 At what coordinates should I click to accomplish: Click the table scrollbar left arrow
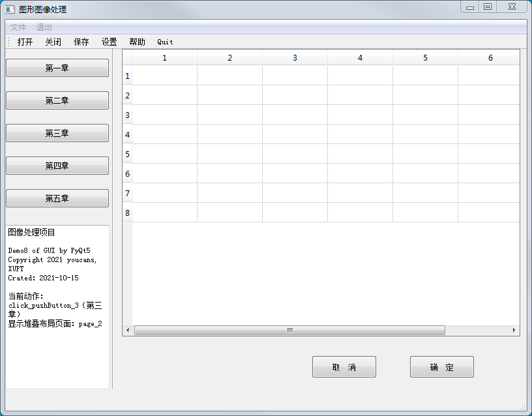(128, 330)
